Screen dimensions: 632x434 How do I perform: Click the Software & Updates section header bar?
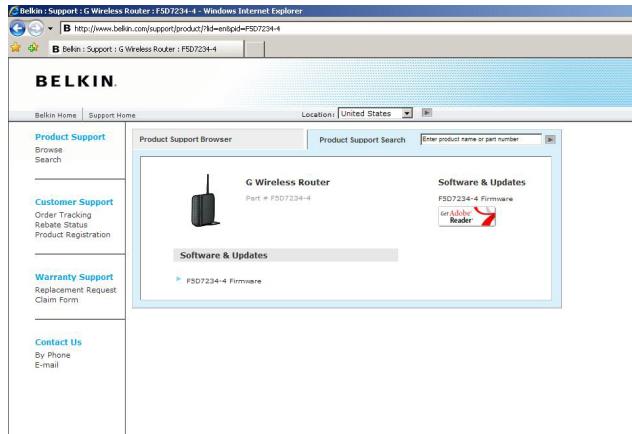coord(286,255)
